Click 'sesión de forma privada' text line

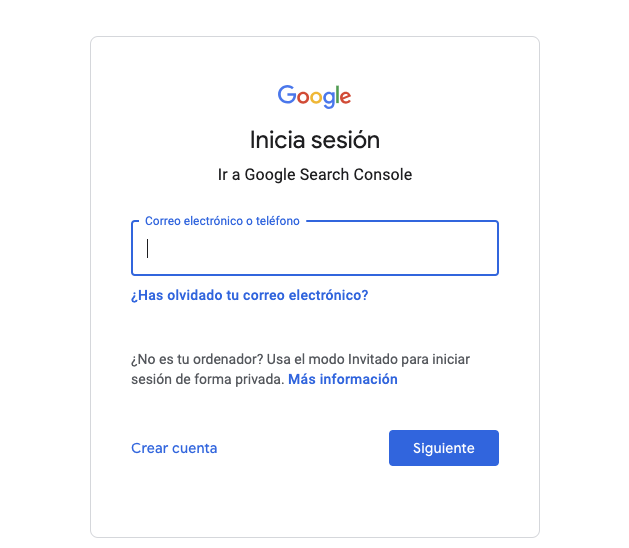click(x=207, y=379)
